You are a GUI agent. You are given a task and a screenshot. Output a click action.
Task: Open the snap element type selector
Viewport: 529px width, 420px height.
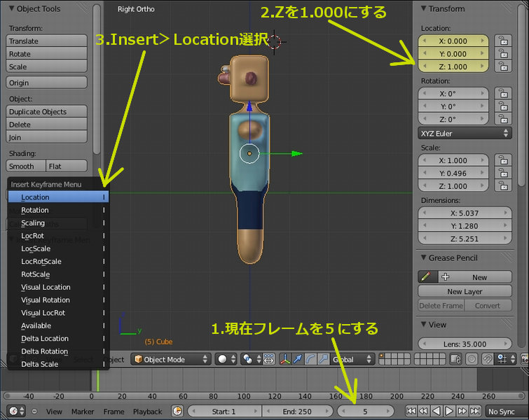click(x=506, y=359)
